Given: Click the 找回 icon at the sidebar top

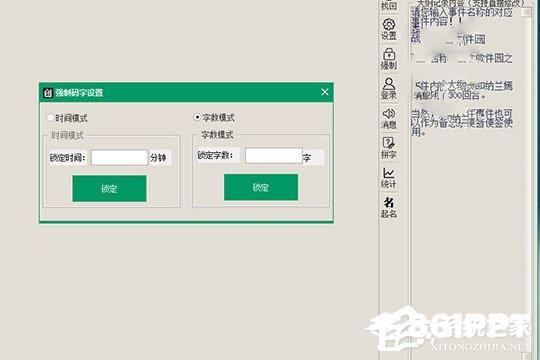Looking at the screenshot, I should pos(389,5).
